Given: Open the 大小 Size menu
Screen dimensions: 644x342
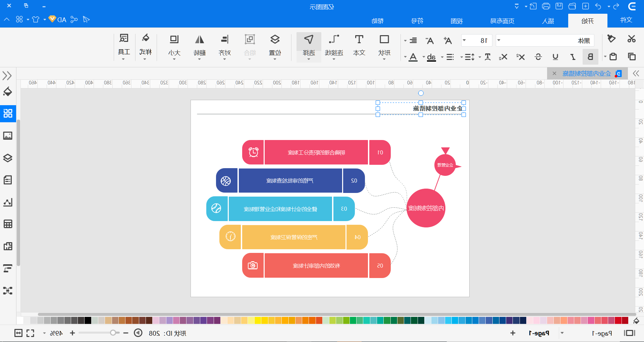Looking at the screenshot, I should coord(174,46).
